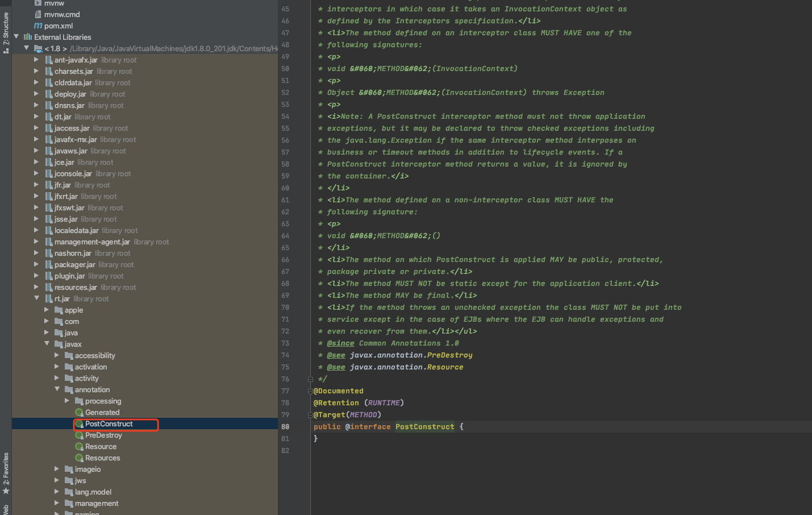Screen dimensions: 812x515
Task: Select the nashorn.jar library row
Action: click(145, 253)
